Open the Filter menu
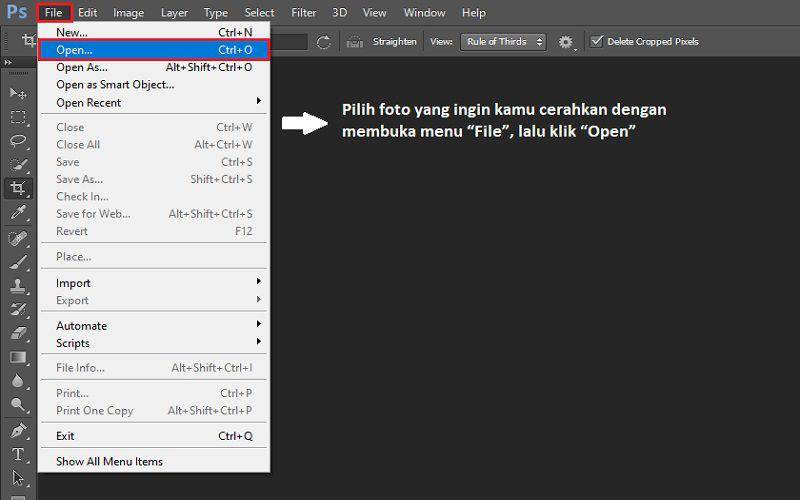The height and width of the screenshot is (500, 800). [x=304, y=12]
